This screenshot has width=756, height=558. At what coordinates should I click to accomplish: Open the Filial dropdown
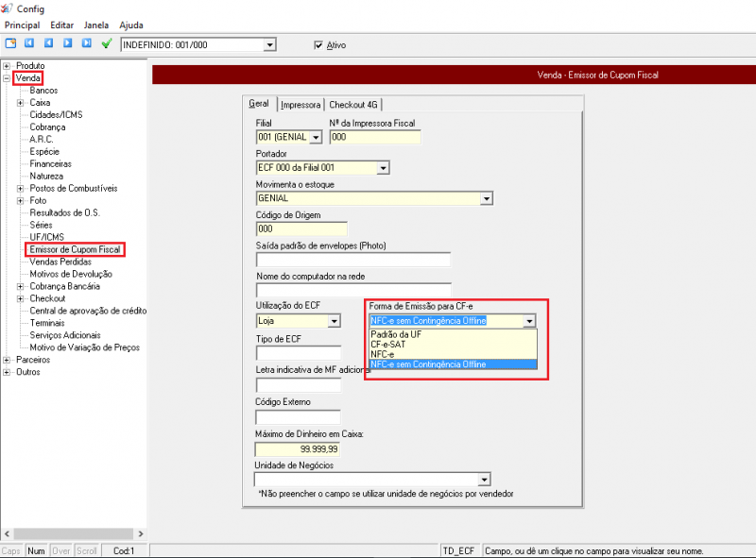[x=316, y=137]
